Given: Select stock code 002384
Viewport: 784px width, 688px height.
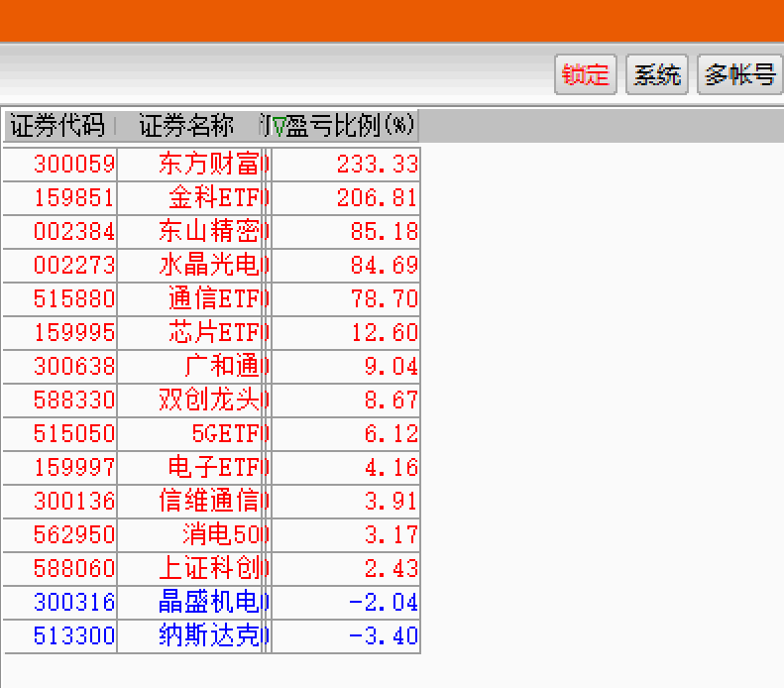Looking at the screenshot, I should click(x=74, y=232).
